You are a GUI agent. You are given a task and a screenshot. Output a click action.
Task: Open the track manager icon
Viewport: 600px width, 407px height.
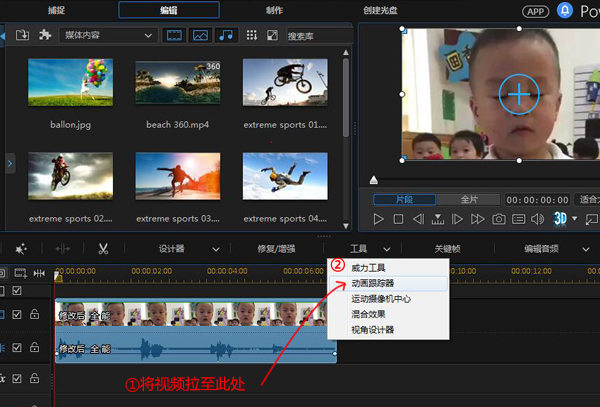pos(20,273)
